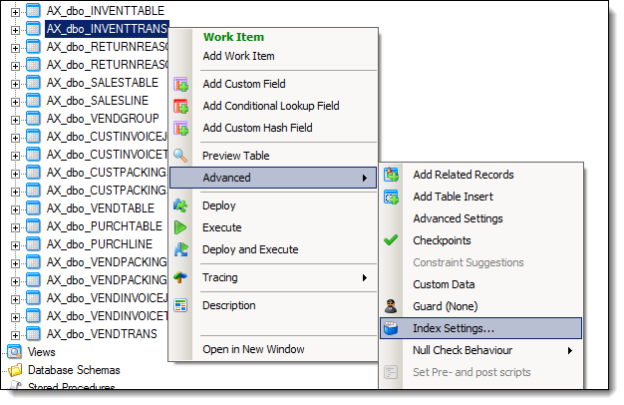Expand the AX_dbo_INVENTTRANS tree node

[15, 30]
